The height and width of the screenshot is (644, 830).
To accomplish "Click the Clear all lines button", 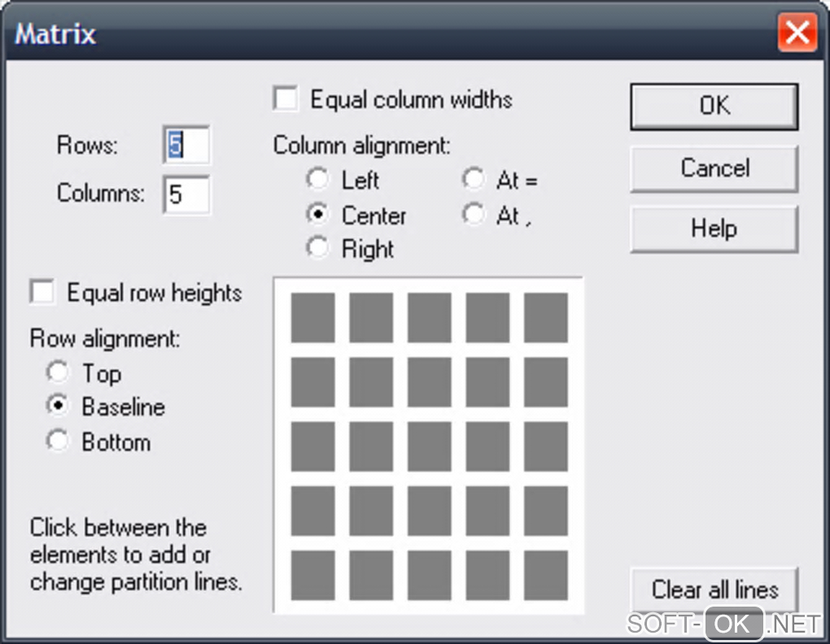I will point(714,590).
